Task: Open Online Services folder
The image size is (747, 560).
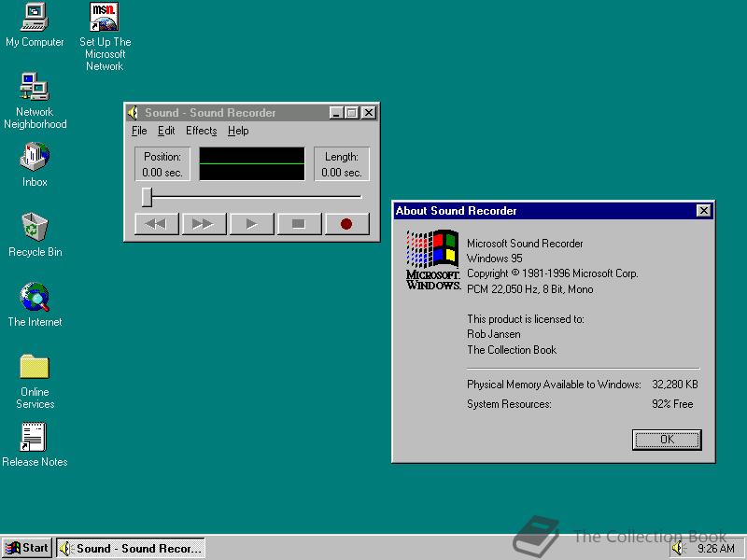Action: pos(35,369)
